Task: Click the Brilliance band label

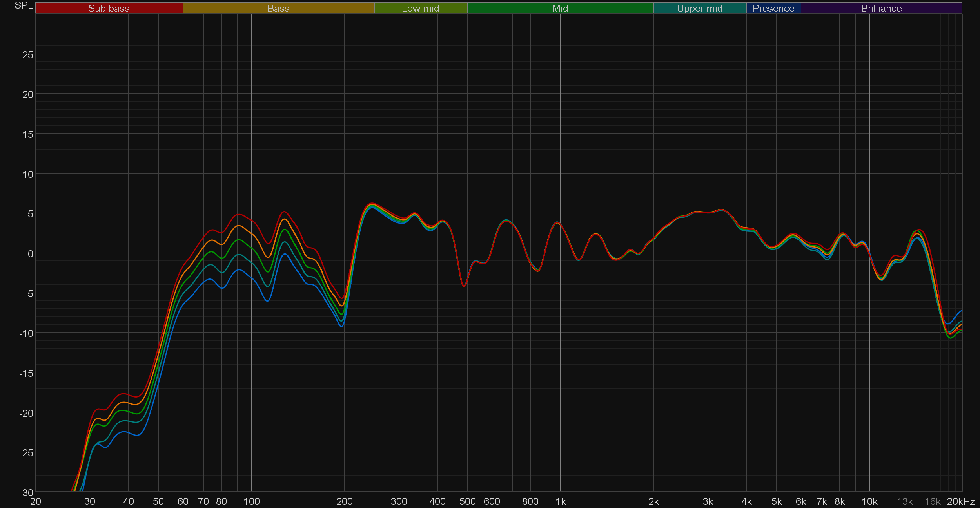Action: 881,8
